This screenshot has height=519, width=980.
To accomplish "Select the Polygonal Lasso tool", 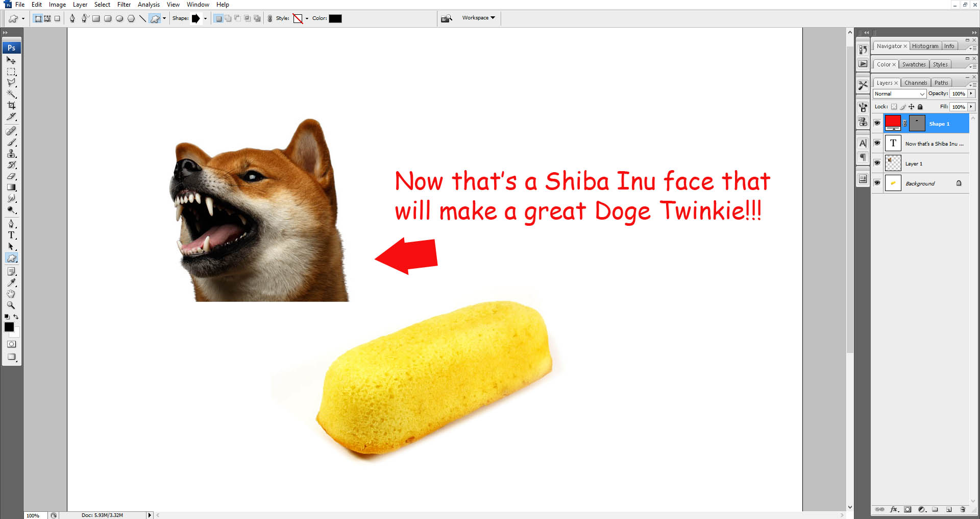I will [x=11, y=83].
